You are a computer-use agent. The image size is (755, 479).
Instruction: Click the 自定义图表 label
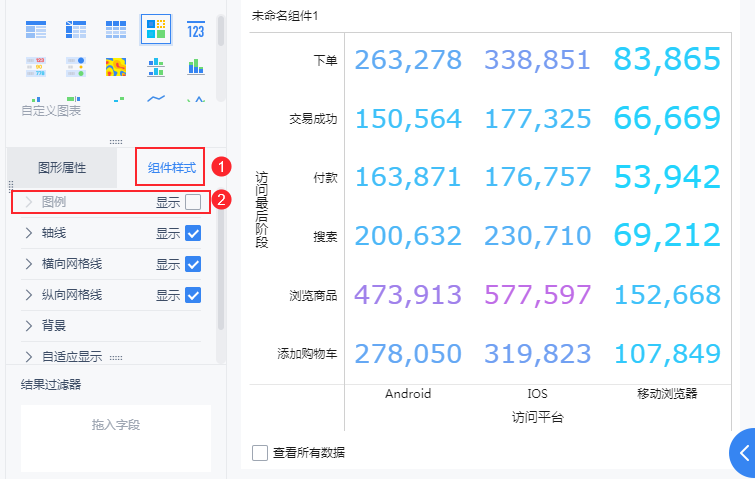(51, 111)
